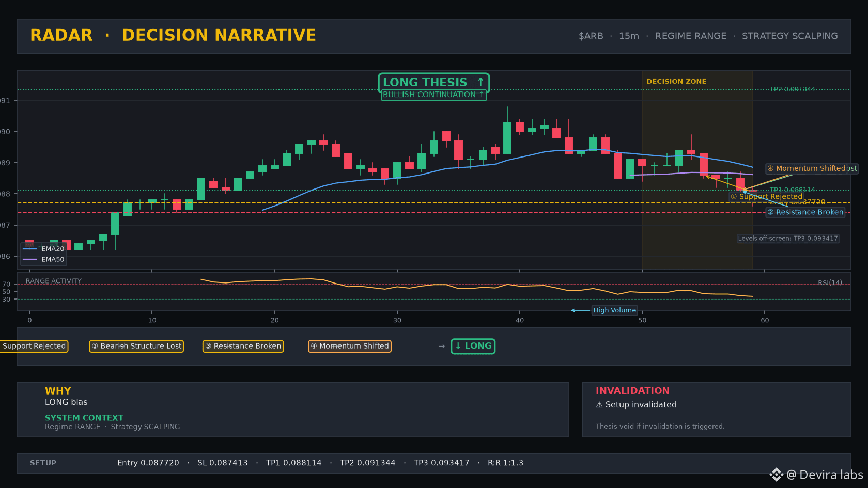
Task: Click the SYSTEM CONTEXT heading
Action: (84, 418)
